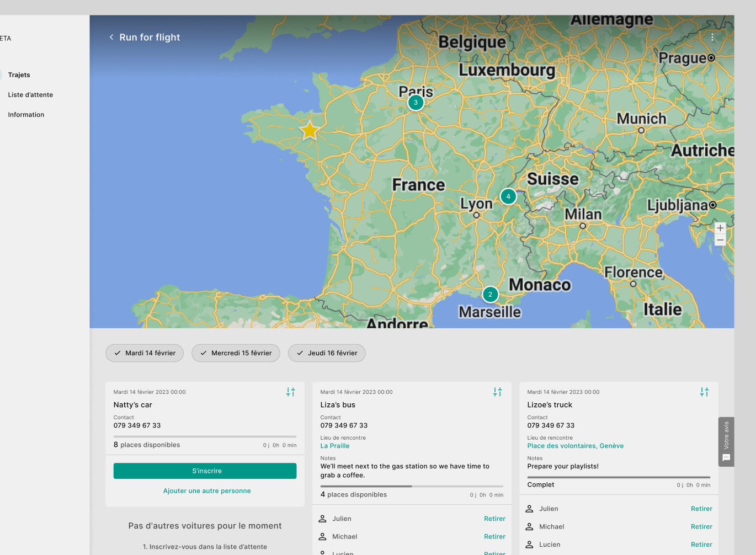This screenshot has width=756, height=555.
Task: Open settings icon on Liza's bus card
Action: tap(498, 392)
